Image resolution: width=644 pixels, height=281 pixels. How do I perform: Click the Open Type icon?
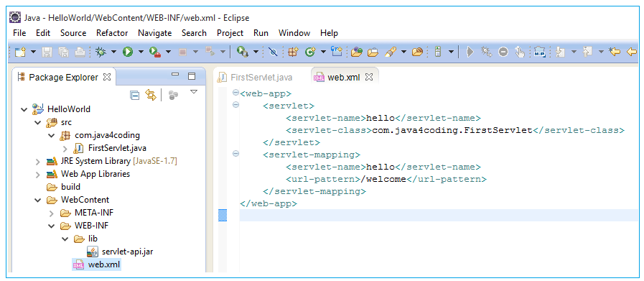click(357, 52)
